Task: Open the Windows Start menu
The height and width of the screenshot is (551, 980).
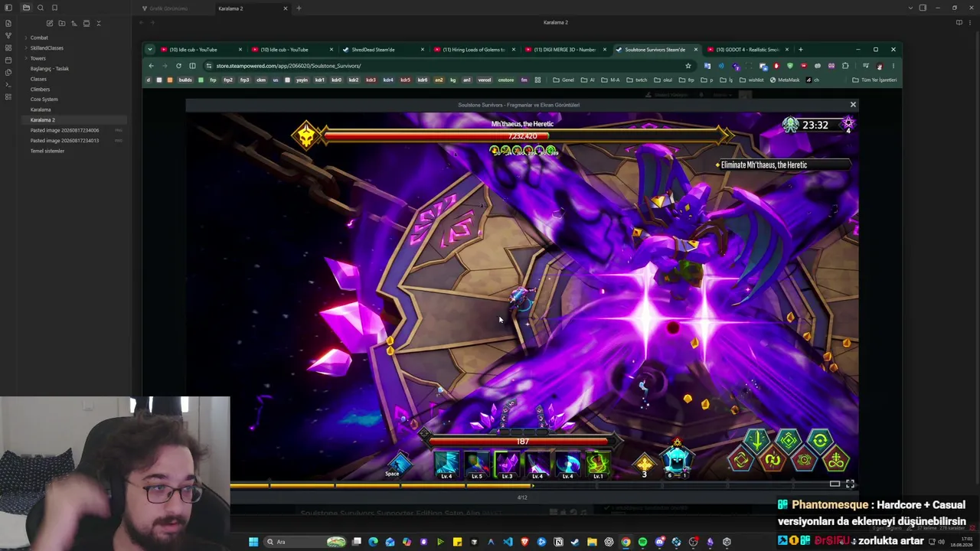Action: [x=253, y=542]
